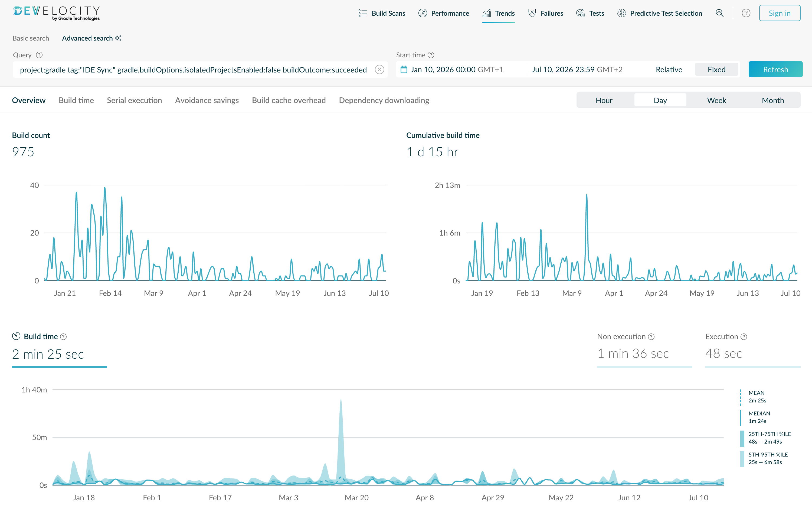Screen dimensions: 812x509
Task: Select Fixed start time mode
Action: coord(716,69)
